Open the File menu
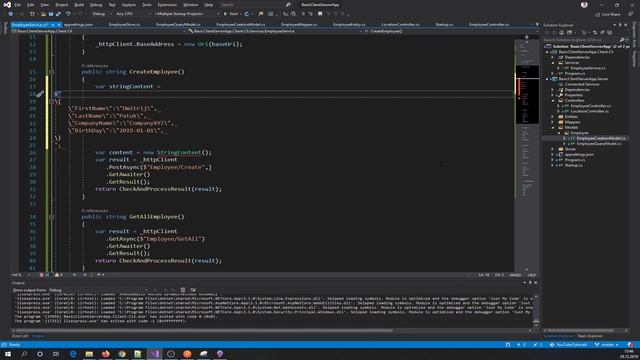The image size is (640, 360). coord(18,5)
